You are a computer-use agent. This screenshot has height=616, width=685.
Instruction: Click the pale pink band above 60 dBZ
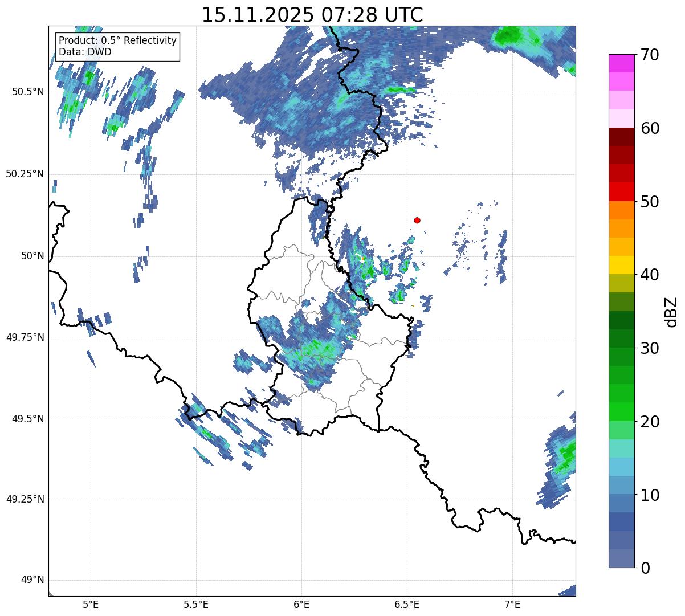621,119
